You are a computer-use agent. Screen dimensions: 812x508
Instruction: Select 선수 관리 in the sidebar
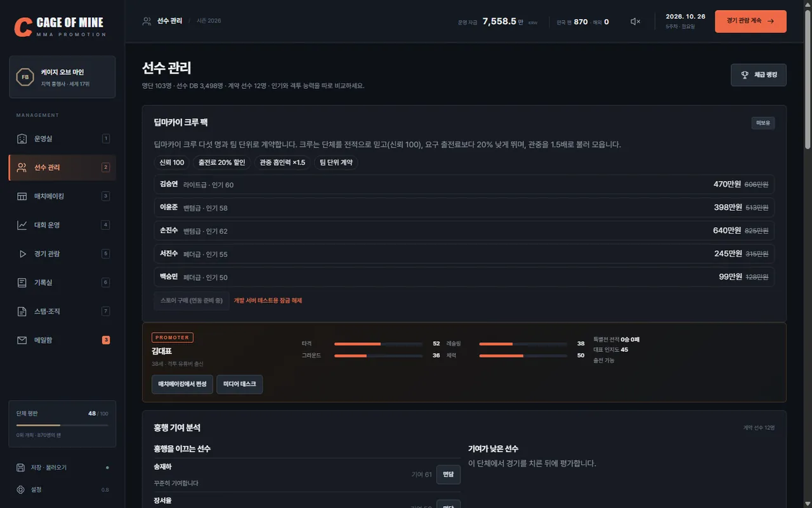pyautogui.click(x=62, y=168)
